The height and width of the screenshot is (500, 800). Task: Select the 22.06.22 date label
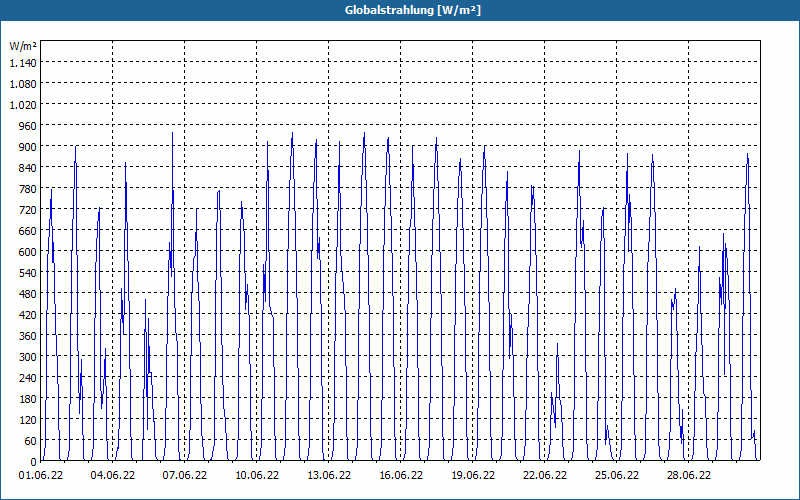click(544, 476)
